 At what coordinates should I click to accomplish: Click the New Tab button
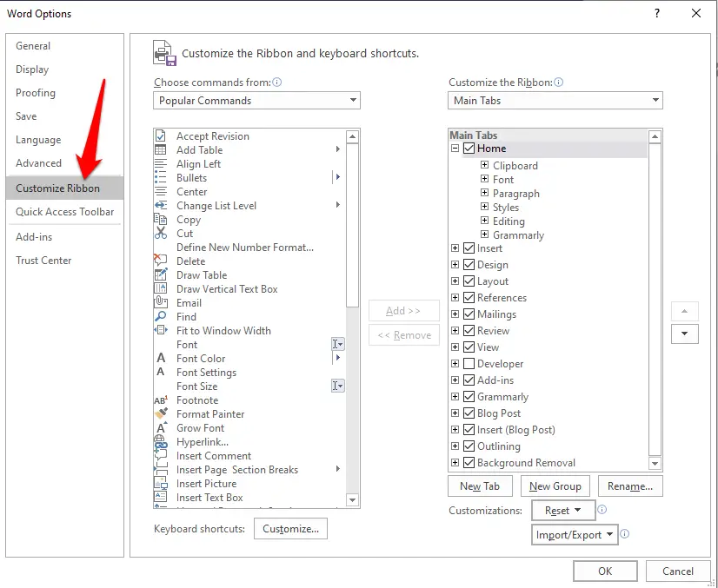coord(480,486)
